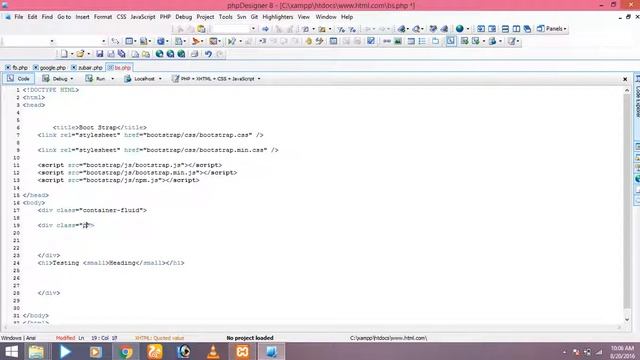640x360 pixels.
Task: Close the editor pane with black X
Action: click(625, 79)
